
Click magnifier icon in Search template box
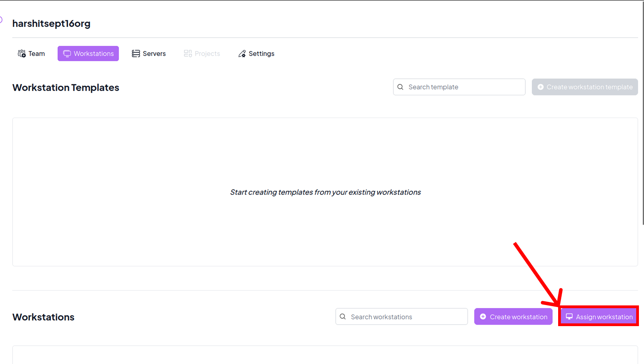400,87
